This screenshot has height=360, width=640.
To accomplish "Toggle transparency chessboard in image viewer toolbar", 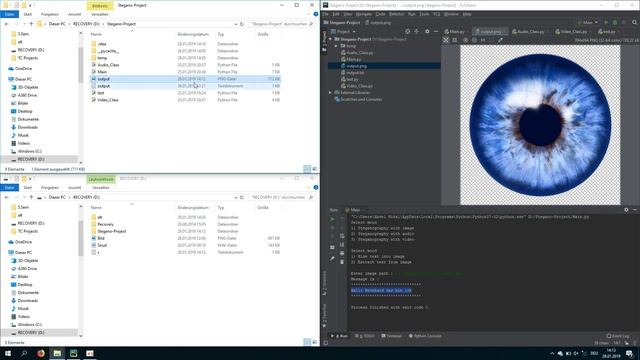I will pyautogui.click(x=446, y=40).
